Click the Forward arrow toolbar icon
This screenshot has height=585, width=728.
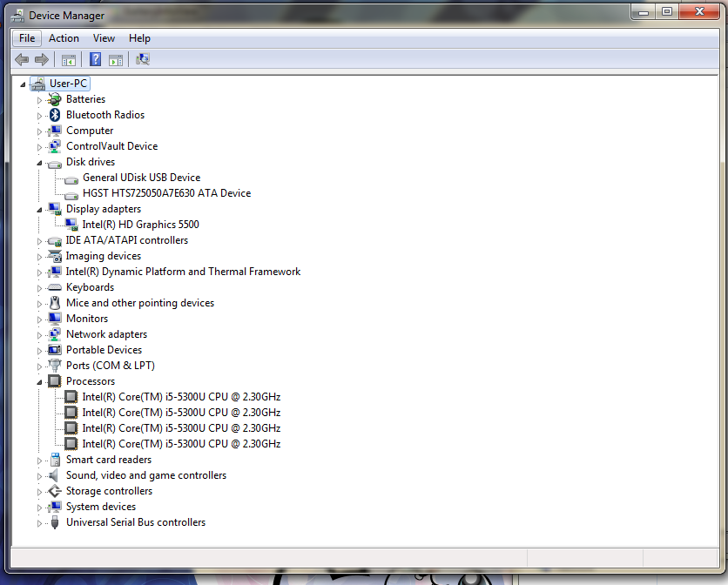point(42,59)
